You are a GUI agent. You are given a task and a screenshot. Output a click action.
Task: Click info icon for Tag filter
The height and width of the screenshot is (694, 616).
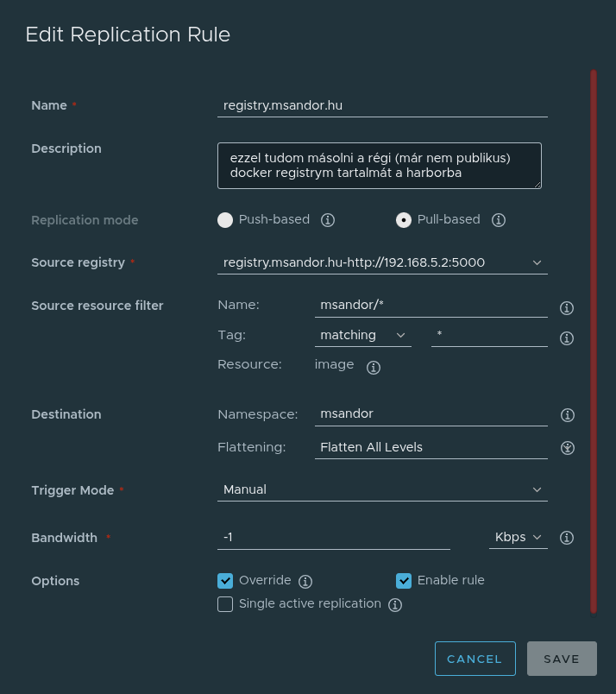coord(567,338)
